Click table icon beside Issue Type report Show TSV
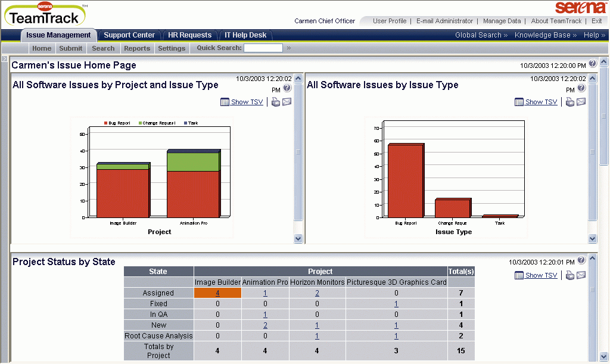610x364 pixels. pos(519,102)
